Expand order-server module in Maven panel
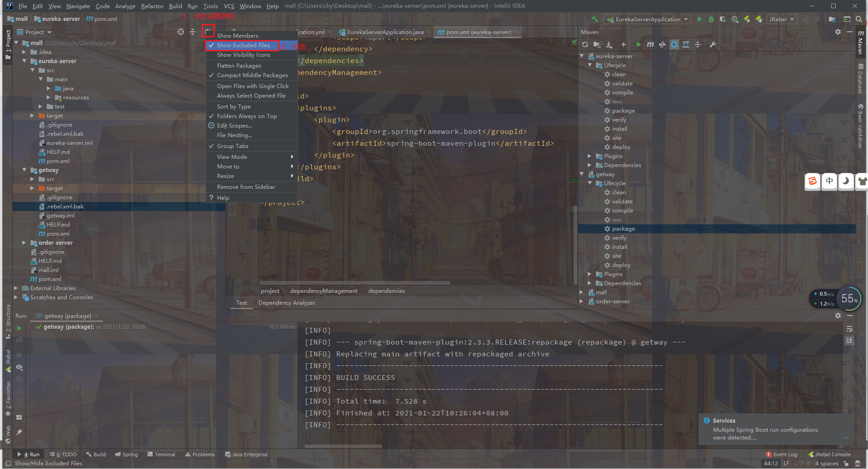The height and width of the screenshot is (469, 868). pos(581,301)
